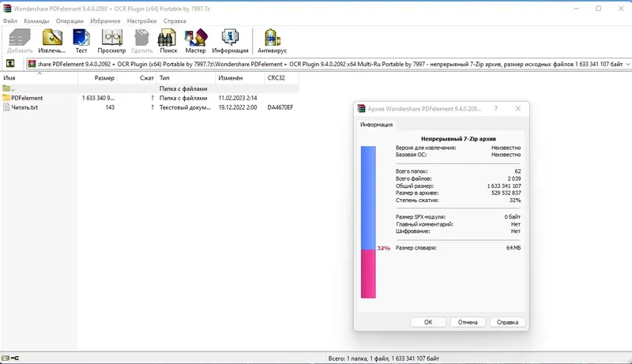Image resolution: width=632 pixels, height=364 pixels.
Task: Select the PDFelement row name
Action: coord(27,98)
